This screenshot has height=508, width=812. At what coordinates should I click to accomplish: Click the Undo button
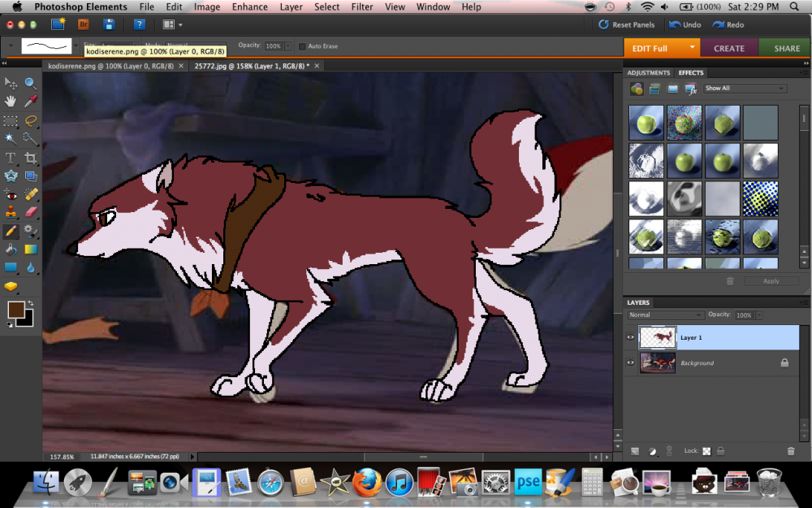[x=685, y=24]
